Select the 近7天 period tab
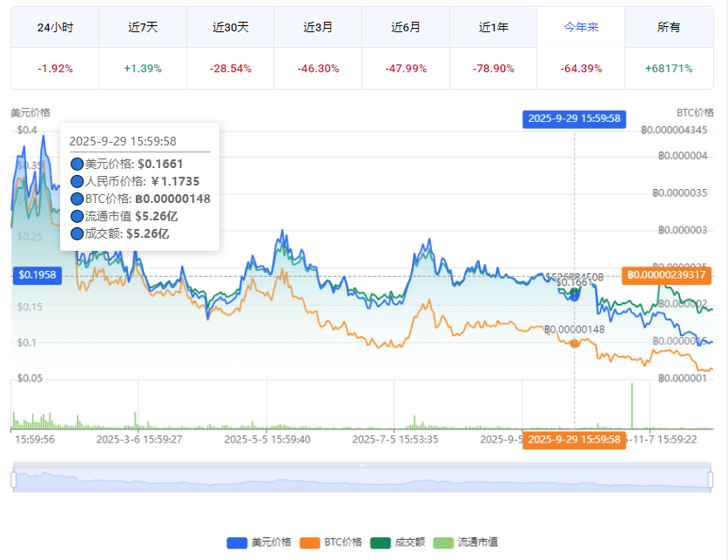 tap(141, 27)
